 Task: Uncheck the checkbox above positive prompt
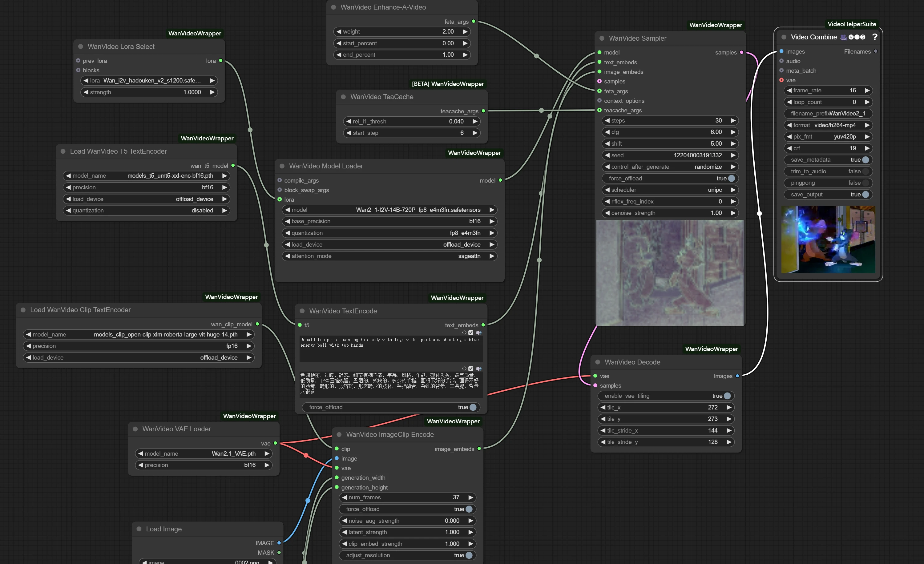coord(471,332)
